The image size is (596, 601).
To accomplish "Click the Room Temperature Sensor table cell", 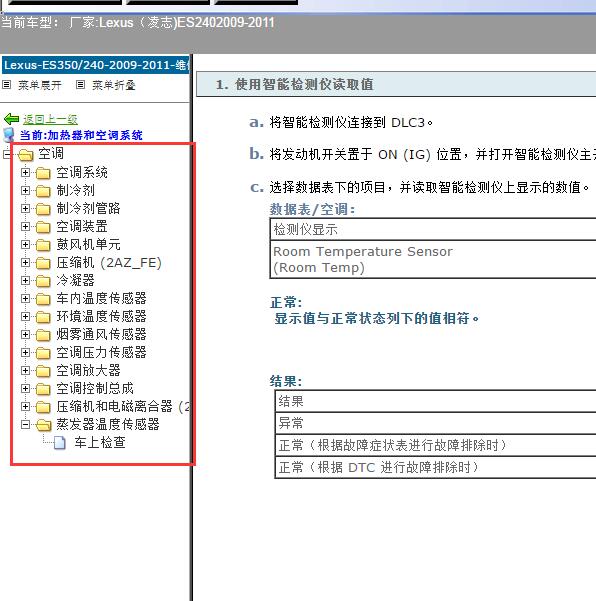I will [433, 259].
